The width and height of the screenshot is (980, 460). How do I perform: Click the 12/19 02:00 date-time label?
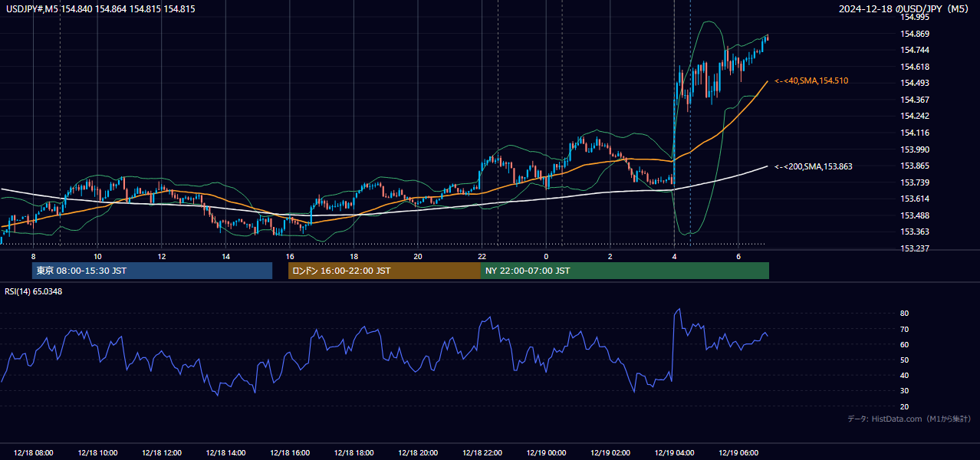tap(610, 453)
